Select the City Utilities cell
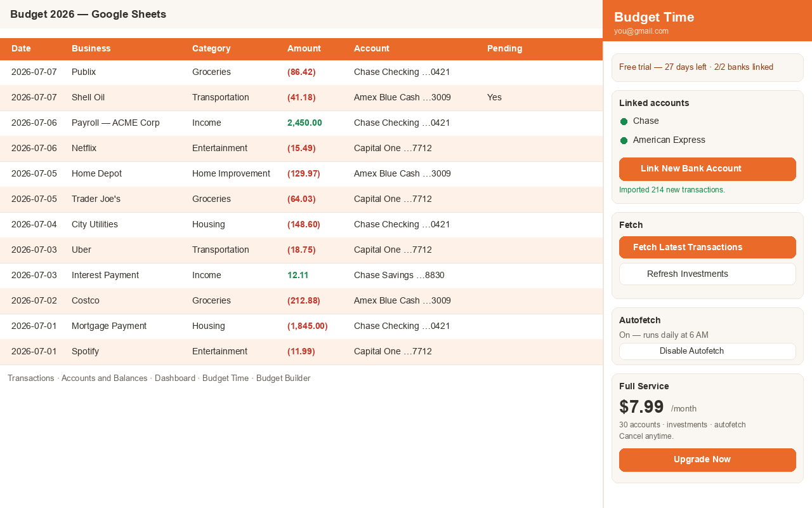Image resolution: width=812 pixels, height=508 pixels. (95, 225)
